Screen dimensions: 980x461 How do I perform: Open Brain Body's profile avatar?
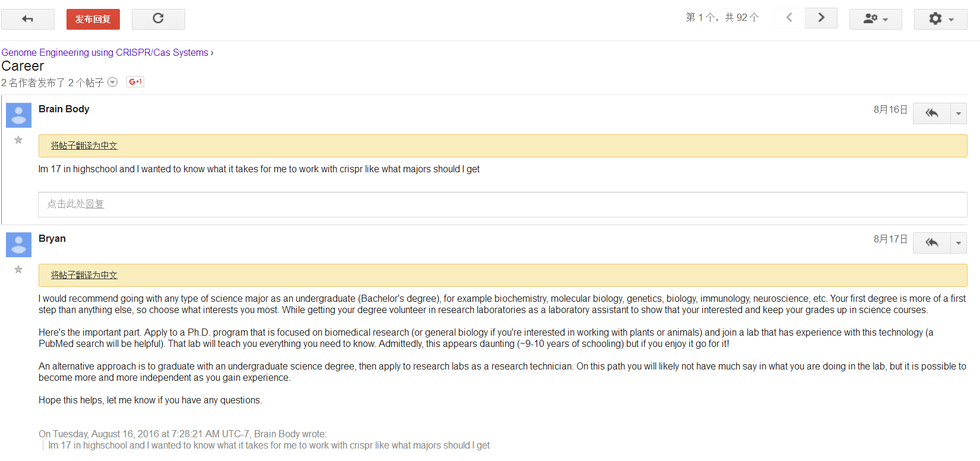tap(18, 115)
